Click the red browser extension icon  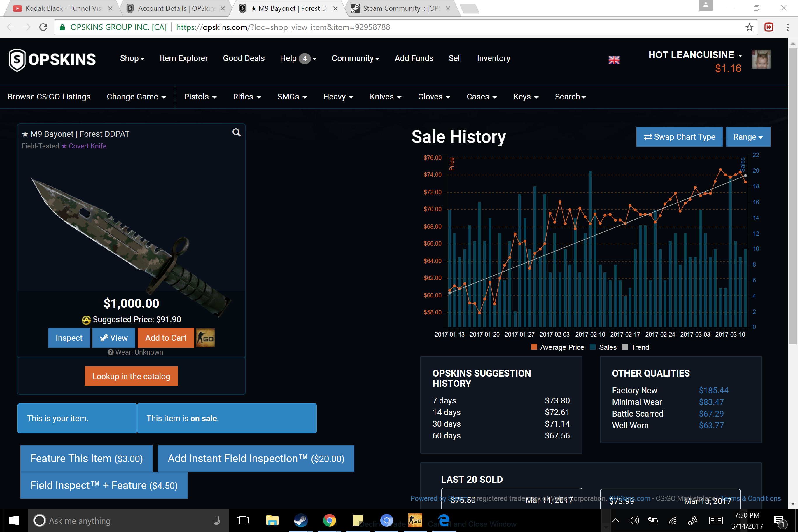(x=769, y=27)
